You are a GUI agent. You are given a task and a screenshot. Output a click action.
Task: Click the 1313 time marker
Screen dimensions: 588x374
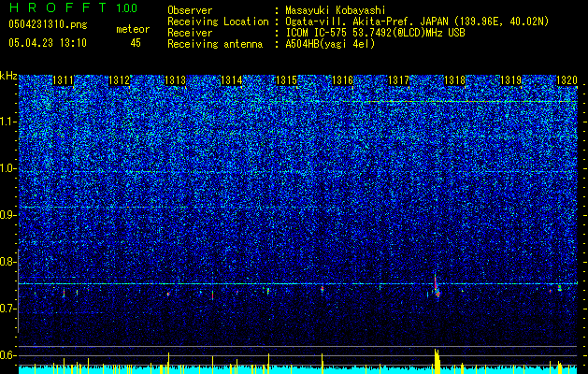[x=175, y=80]
